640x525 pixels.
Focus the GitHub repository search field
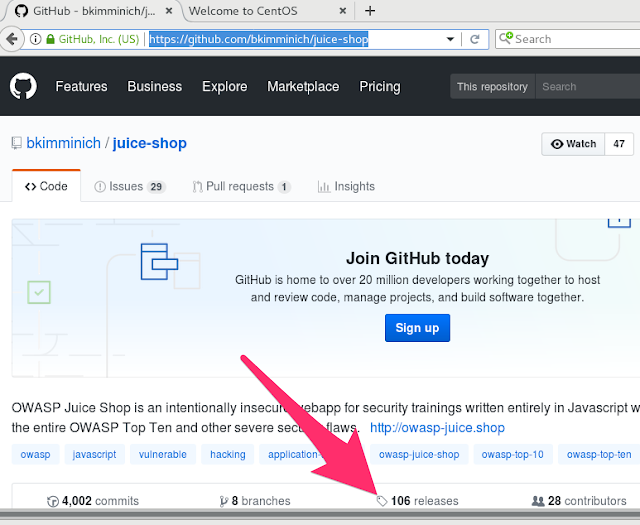click(588, 87)
